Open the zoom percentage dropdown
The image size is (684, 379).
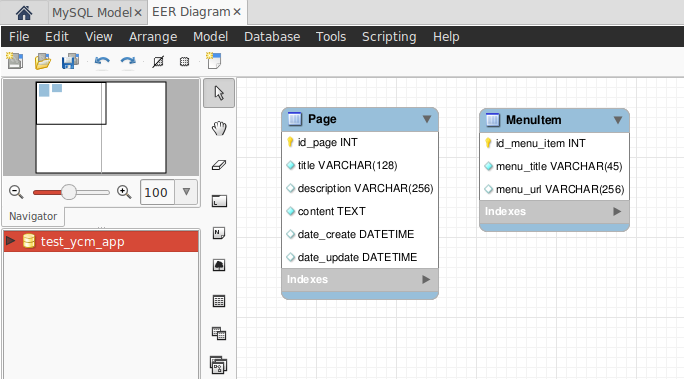coord(186,192)
